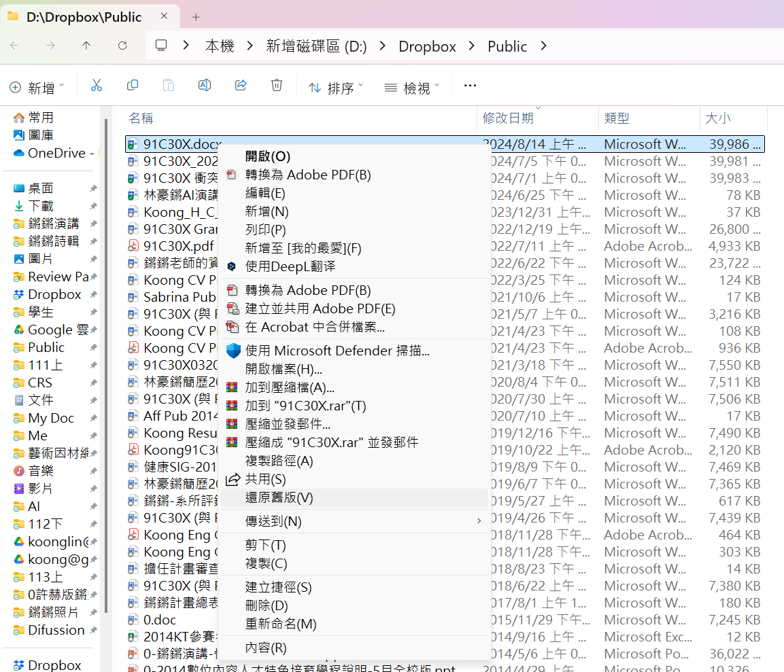This screenshot has width=784, height=672.
Task: Go up one folder with the Up arrow
Action: coord(86,46)
